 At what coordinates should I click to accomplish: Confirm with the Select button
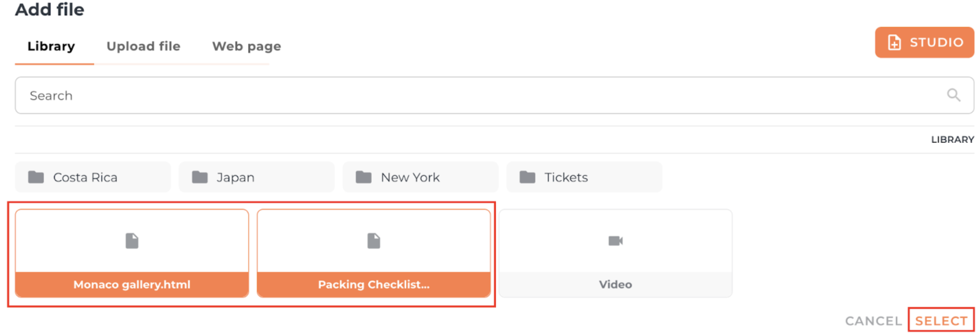pos(941,321)
